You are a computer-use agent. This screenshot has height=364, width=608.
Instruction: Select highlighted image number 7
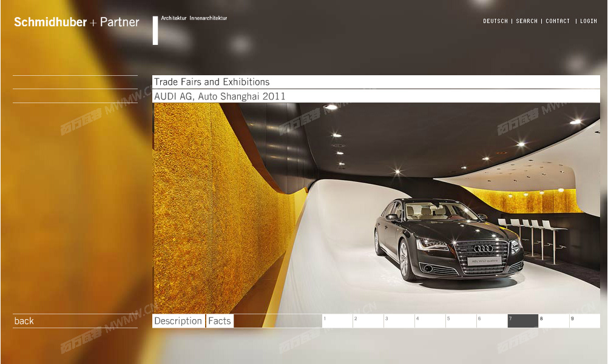point(522,321)
